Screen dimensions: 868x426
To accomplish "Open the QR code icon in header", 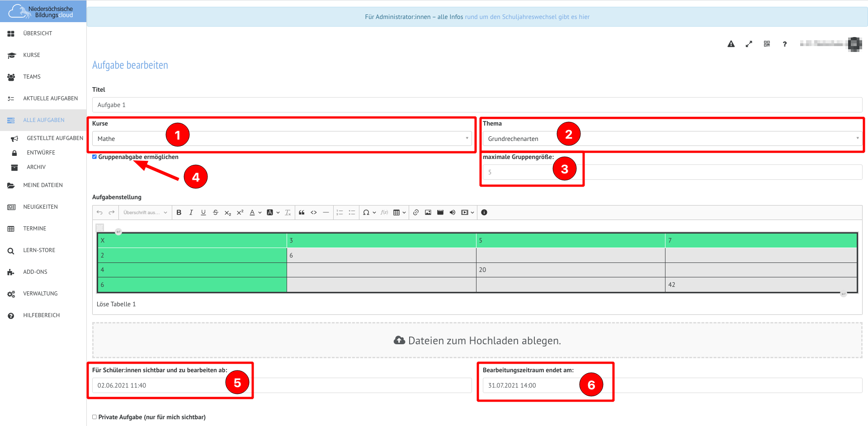I will 767,44.
